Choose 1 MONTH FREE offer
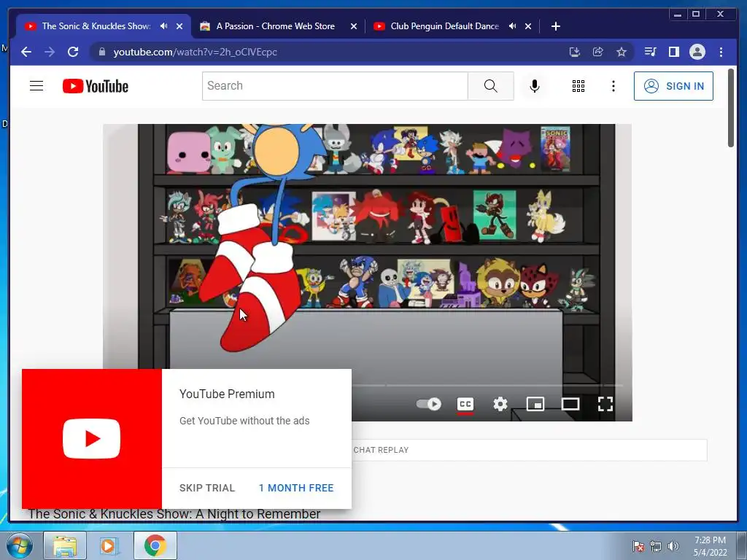The height and width of the screenshot is (560, 747). 296,488
